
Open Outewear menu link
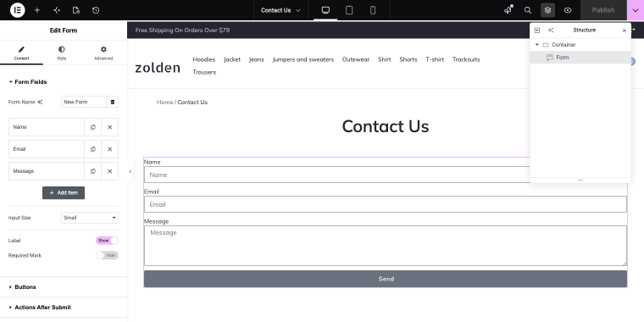[356, 59]
